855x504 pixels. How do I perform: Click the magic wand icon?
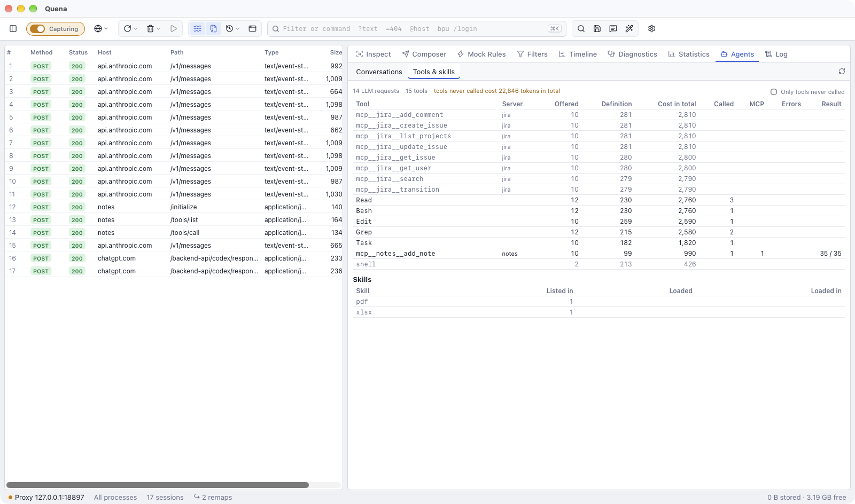pyautogui.click(x=629, y=29)
